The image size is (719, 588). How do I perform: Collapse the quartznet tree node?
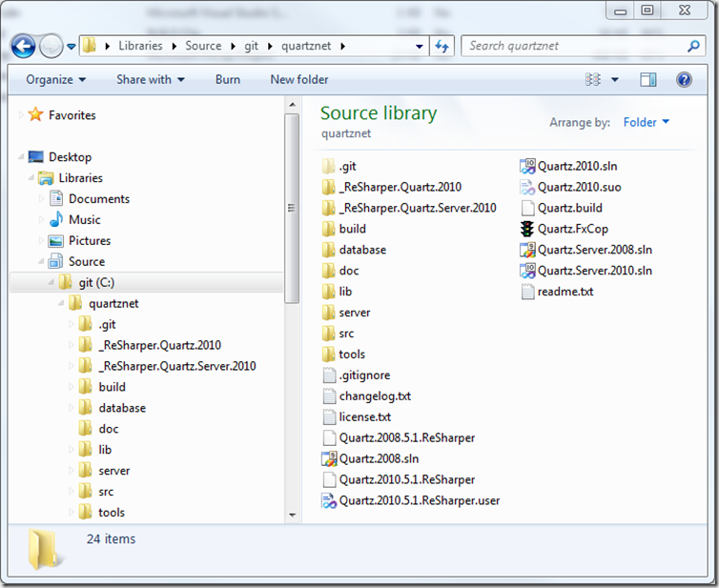click(x=59, y=304)
